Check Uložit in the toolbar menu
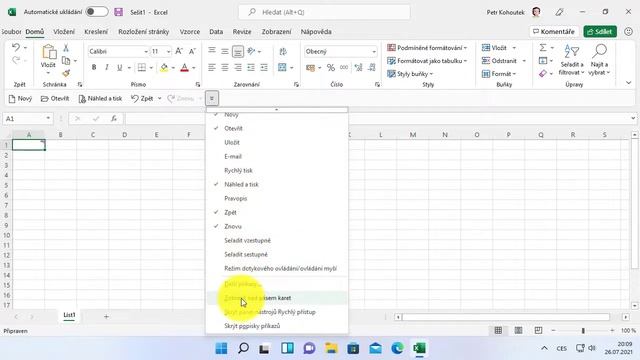This screenshot has height=360, width=640. coord(277,142)
